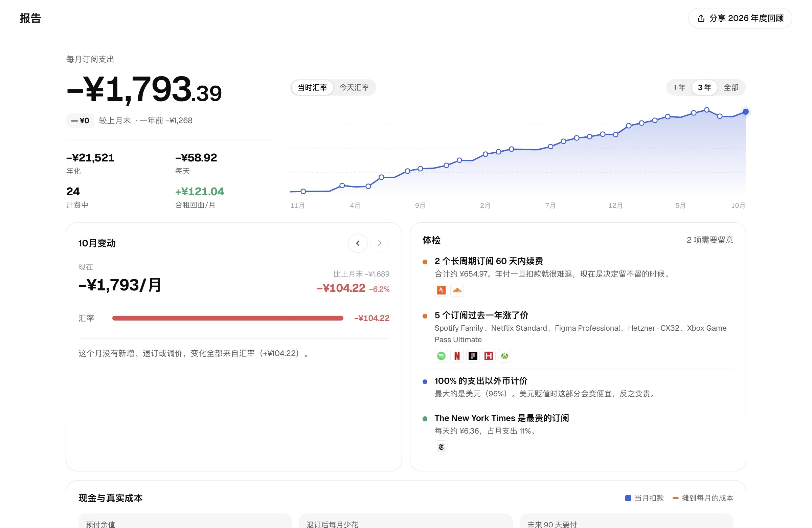
Task: Select the 全部 chart range
Action: (x=731, y=88)
